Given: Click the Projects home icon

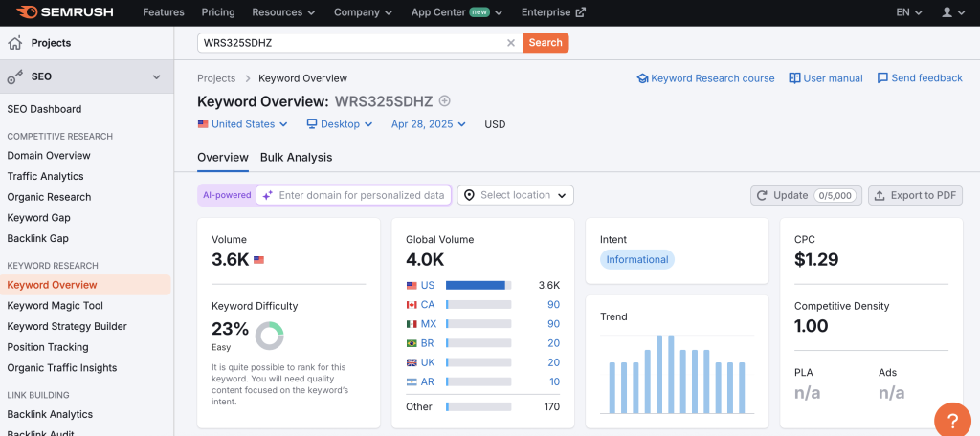Looking at the screenshot, I should tap(15, 43).
